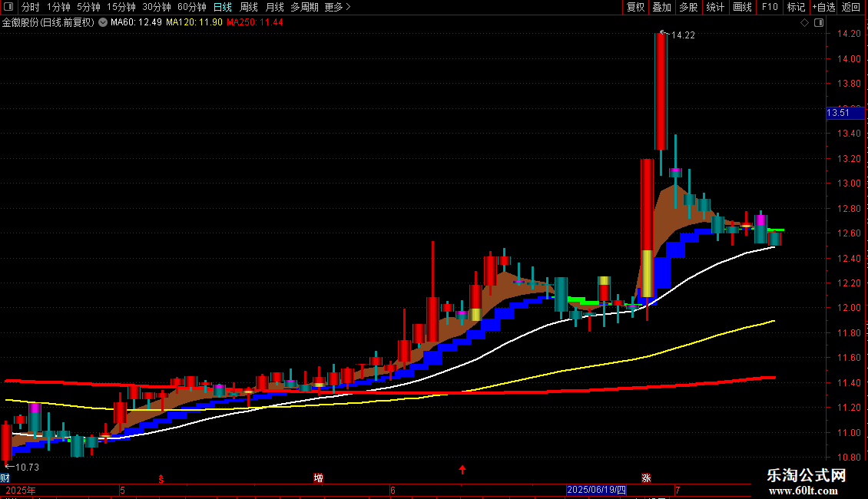Open F10 company information
The width and height of the screenshot is (868, 499).
pyautogui.click(x=770, y=7)
